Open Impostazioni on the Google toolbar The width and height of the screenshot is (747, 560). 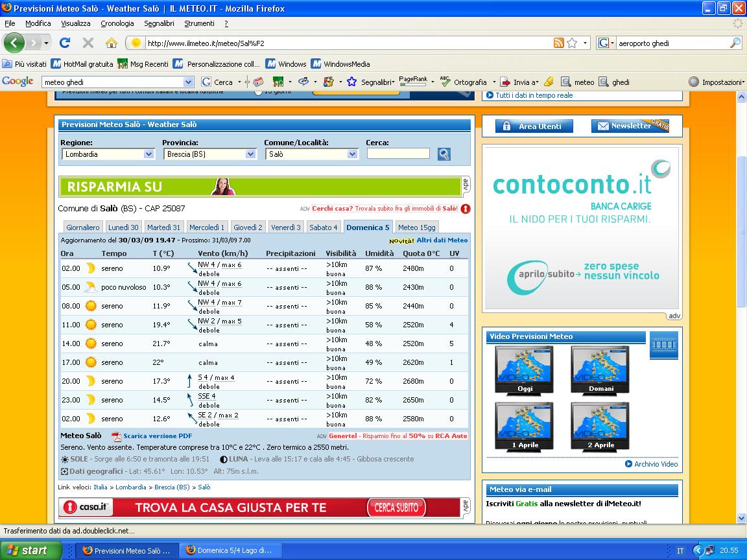pyautogui.click(x=716, y=82)
